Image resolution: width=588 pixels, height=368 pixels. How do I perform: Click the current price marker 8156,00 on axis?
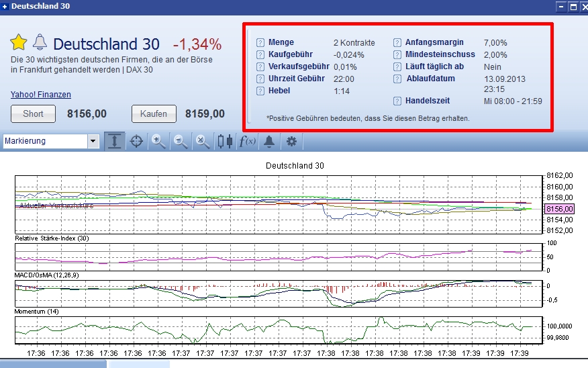[x=559, y=209]
